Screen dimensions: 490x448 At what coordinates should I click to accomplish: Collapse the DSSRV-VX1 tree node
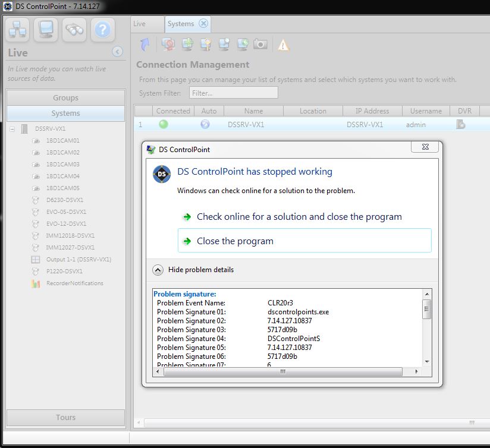click(13, 128)
